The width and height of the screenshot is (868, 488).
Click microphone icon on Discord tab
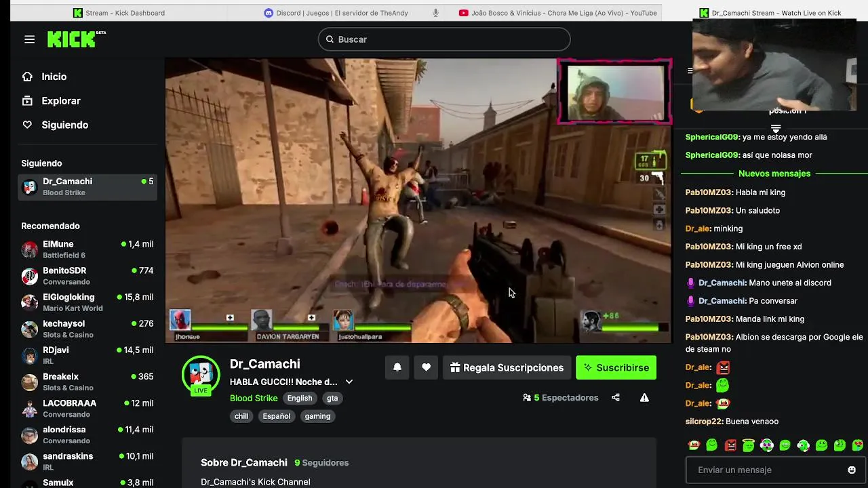pyautogui.click(x=435, y=13)
